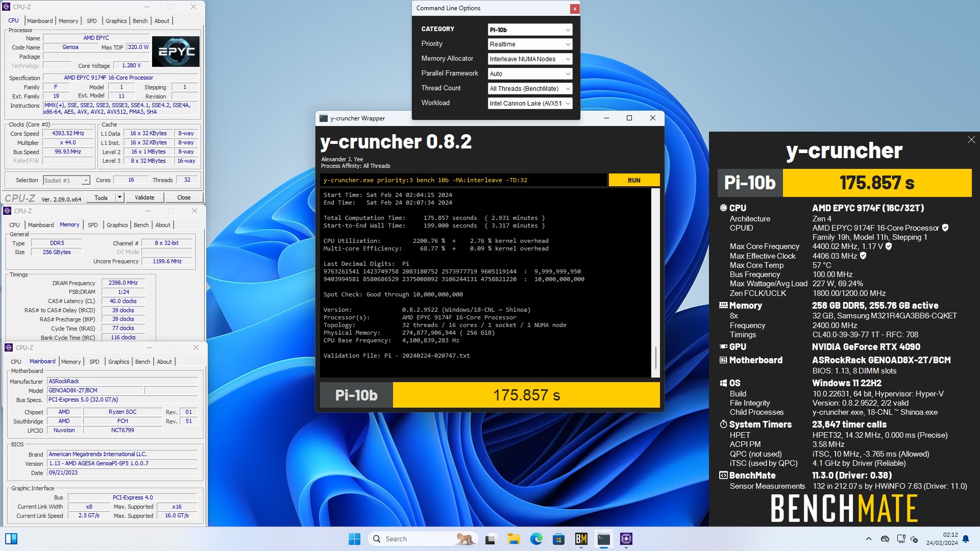980x551 pixels.
Task: Close the Command Line Options dialog
Action: [575, 9]
